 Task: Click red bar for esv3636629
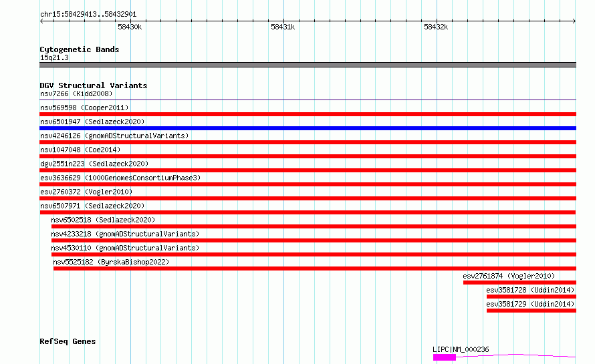[308, 184]
